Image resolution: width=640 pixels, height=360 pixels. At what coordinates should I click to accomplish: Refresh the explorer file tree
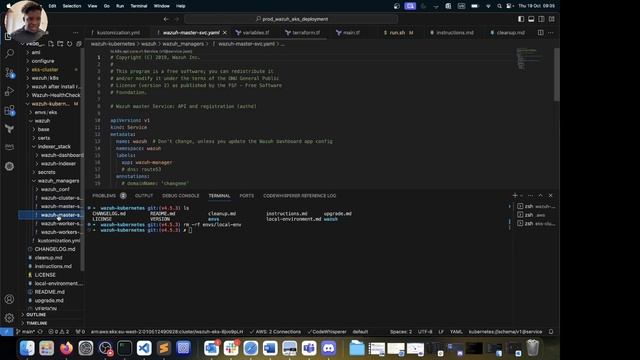point(69,44)
